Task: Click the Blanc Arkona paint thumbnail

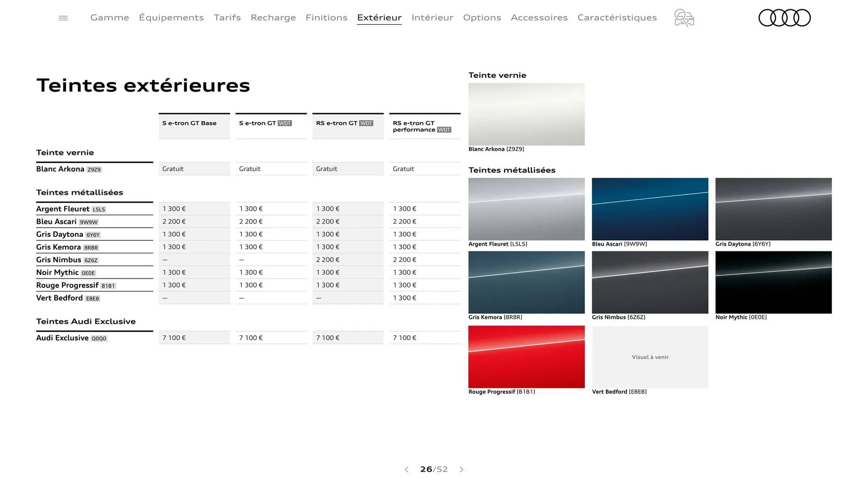Action: tap(526, 114)
